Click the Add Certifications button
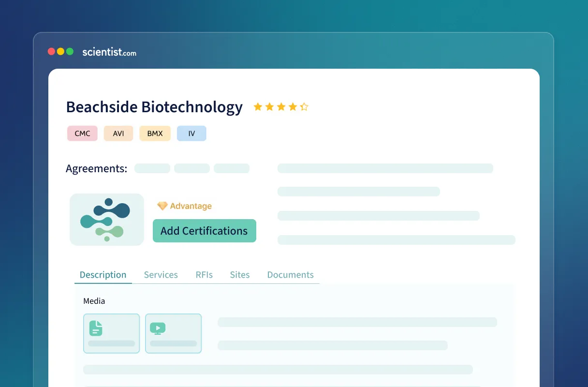588x387 pixels. point(205,231)
